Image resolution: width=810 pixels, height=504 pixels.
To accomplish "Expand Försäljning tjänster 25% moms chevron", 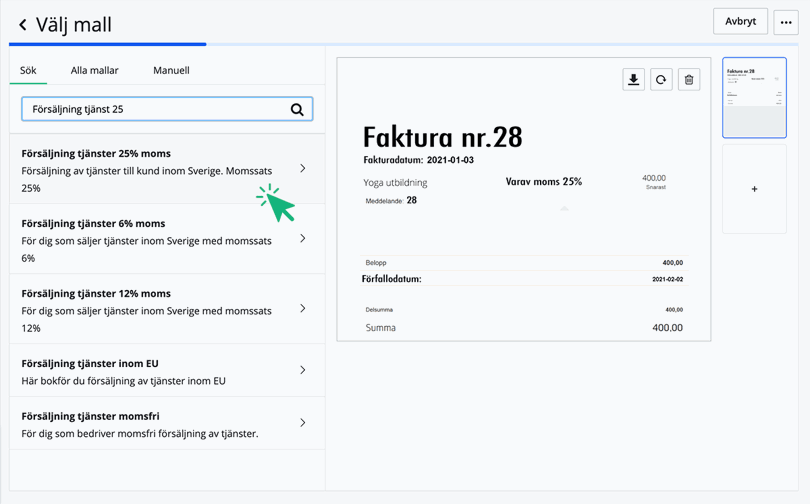I will coord(303,169).
